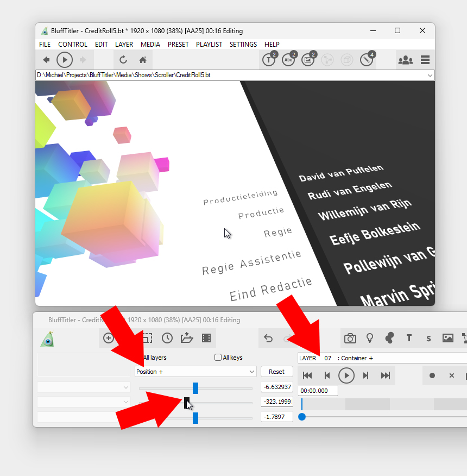Open the MEDIA menu
Screen dimensions: 467x476
(x=150, y=45)
